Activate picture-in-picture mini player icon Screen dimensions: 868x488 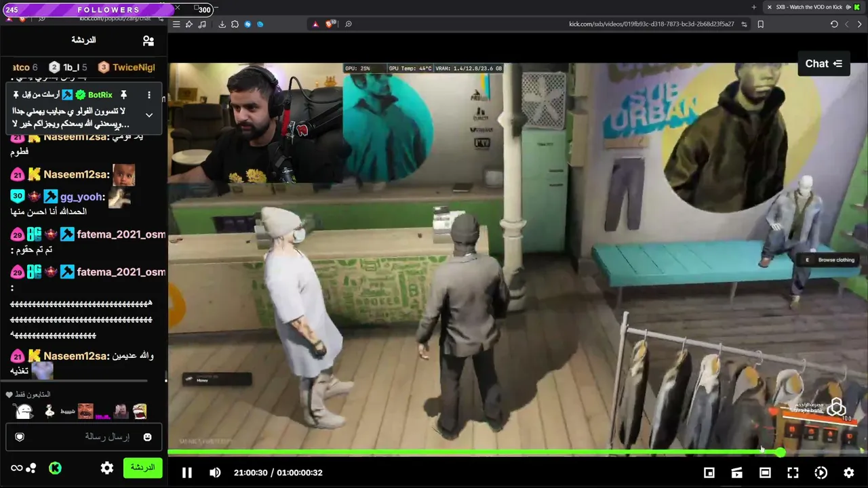[x=709, y=472]
